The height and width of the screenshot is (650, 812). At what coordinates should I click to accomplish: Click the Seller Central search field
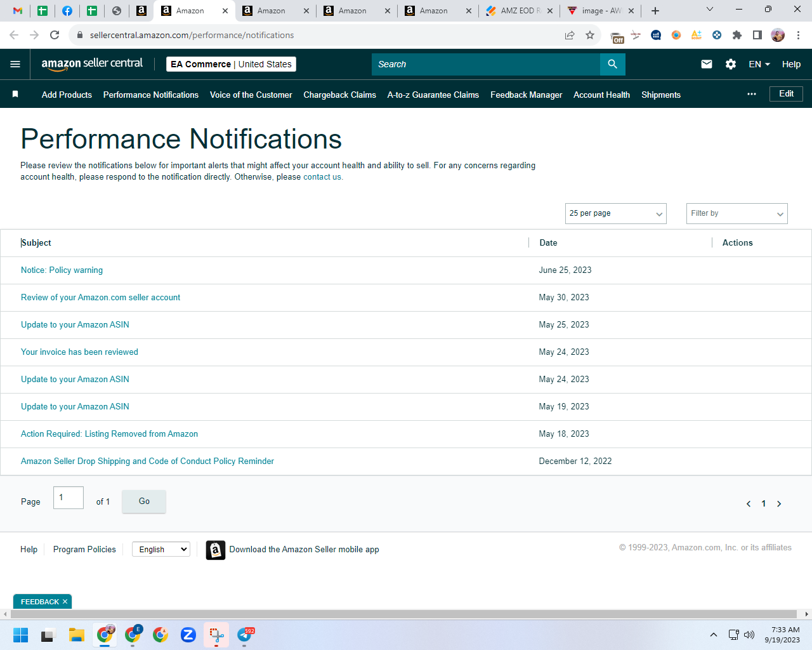click(486, 64)
